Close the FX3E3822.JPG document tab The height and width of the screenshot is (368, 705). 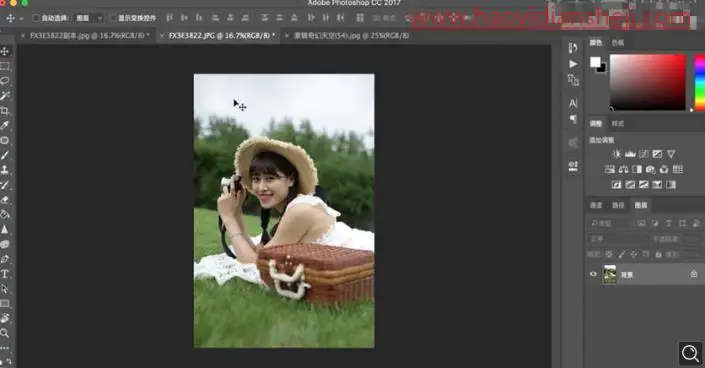[x=162, y=36]
